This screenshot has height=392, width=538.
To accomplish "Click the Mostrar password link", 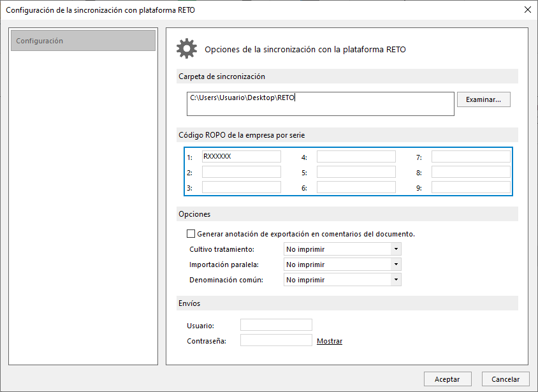I will click(330, 341).
